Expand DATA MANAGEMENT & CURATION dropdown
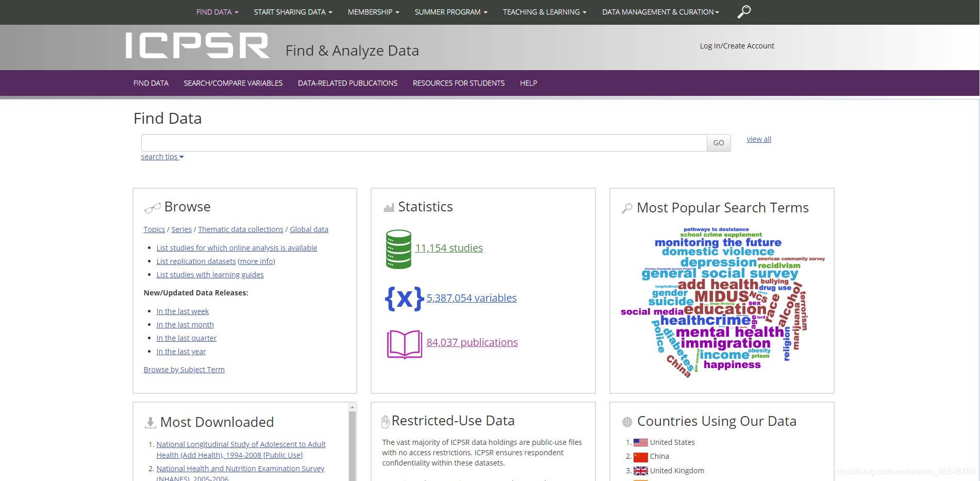This screenshot has height=481, width=980. coord(660,12)
